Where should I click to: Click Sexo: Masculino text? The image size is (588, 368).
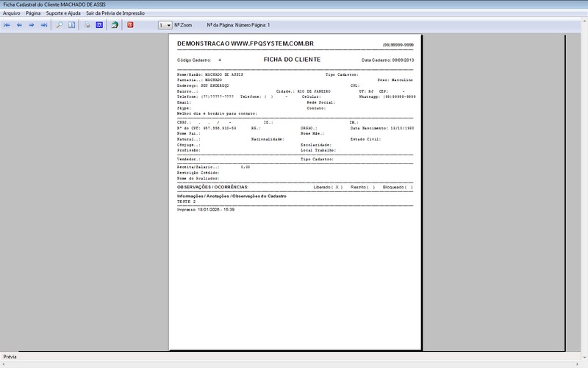pos(395,80)
